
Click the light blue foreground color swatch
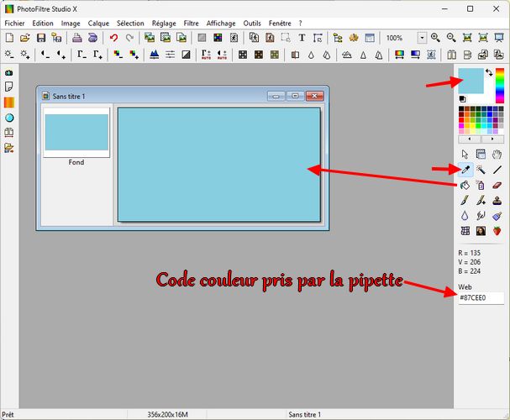point(471,81)
